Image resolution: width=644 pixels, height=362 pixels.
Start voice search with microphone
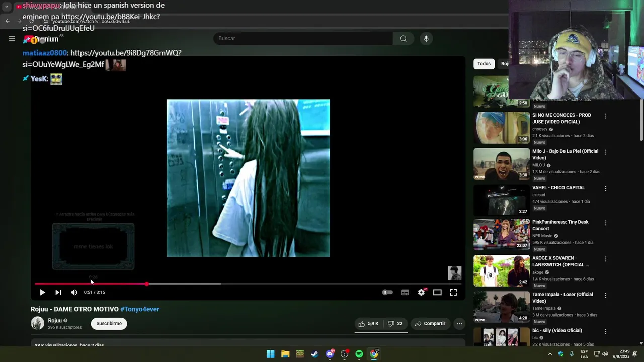tap(426, 38)
